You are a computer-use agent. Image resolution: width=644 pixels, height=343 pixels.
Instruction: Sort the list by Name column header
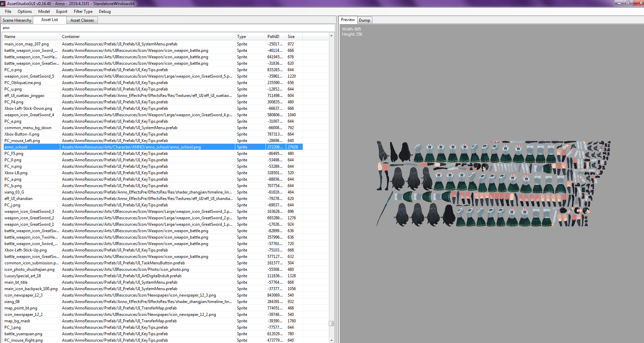coord(31,37)
